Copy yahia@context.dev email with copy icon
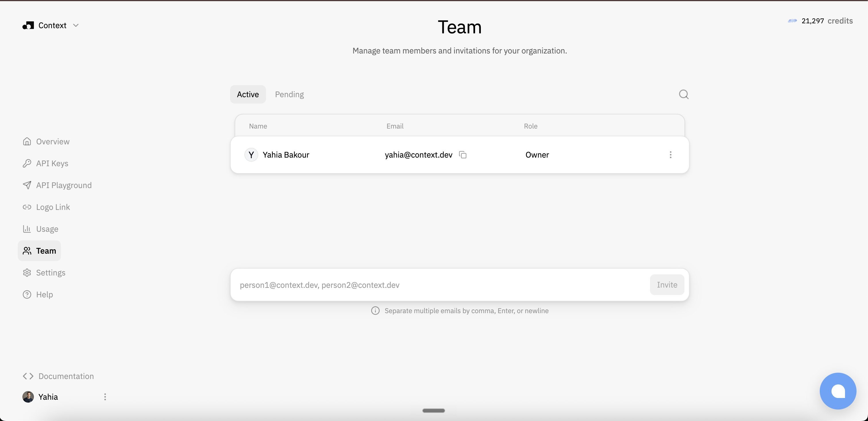The width and height of the screenshot is (868, 421). [463, 155]
